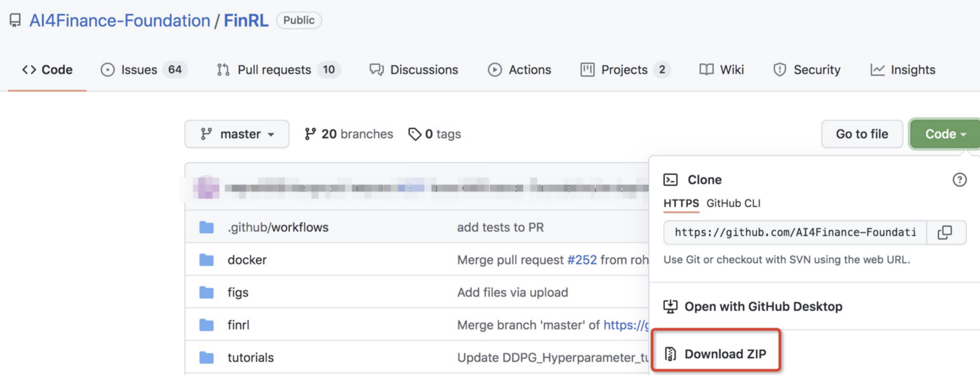
Task: Download ZIP of the repository
Action: (724, 354)
